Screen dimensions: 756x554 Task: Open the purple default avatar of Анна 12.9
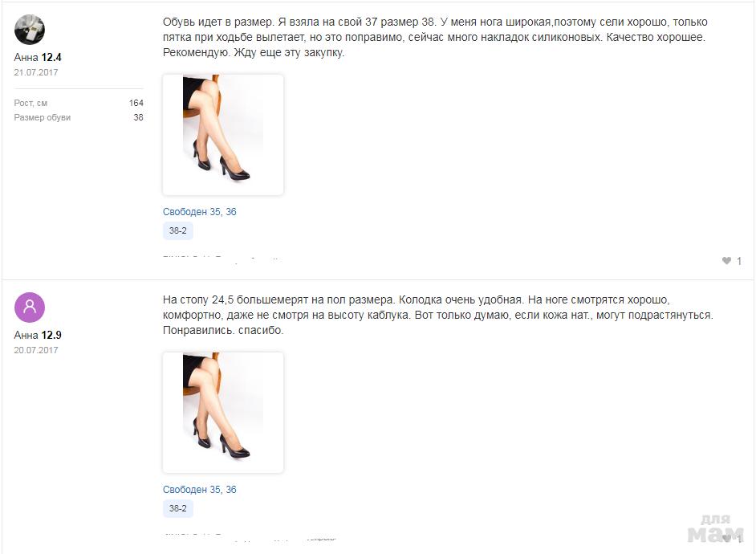[30, 308]
